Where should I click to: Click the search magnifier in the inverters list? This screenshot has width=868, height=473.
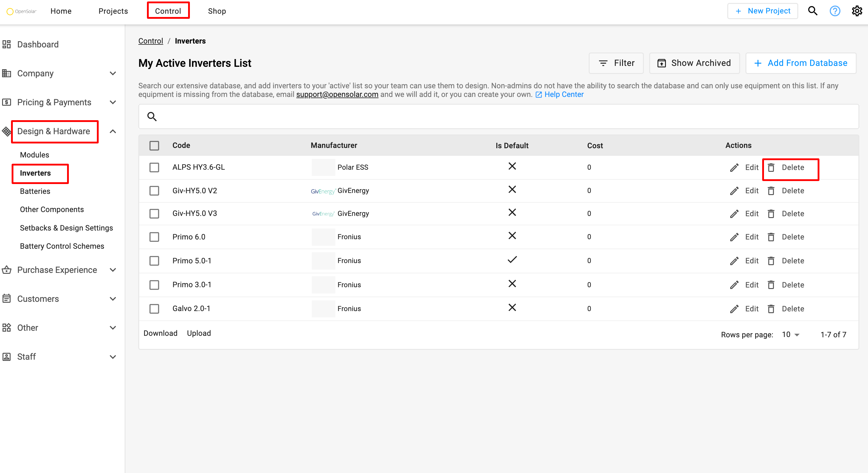point(152,116)
